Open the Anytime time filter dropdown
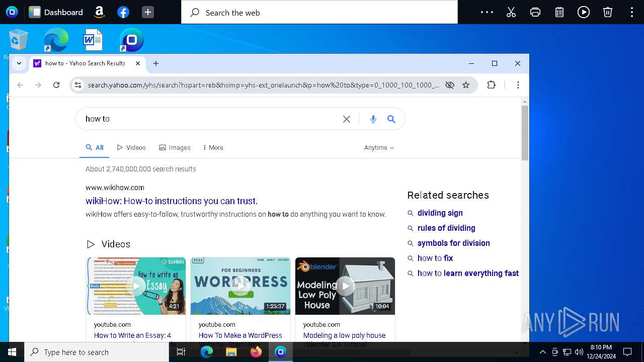Viewport: 644px width, 362px height. tap(379, 148)
